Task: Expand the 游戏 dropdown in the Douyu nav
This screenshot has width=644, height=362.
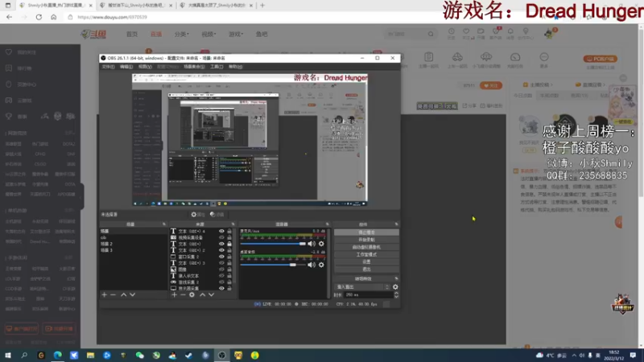Action: [236, 34]
